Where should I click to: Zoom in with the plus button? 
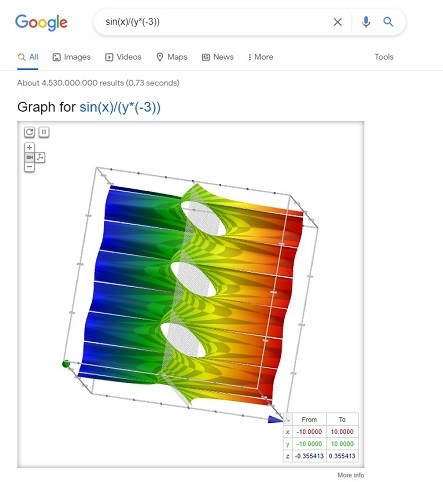pyautogui.click(x=29, y=147)
